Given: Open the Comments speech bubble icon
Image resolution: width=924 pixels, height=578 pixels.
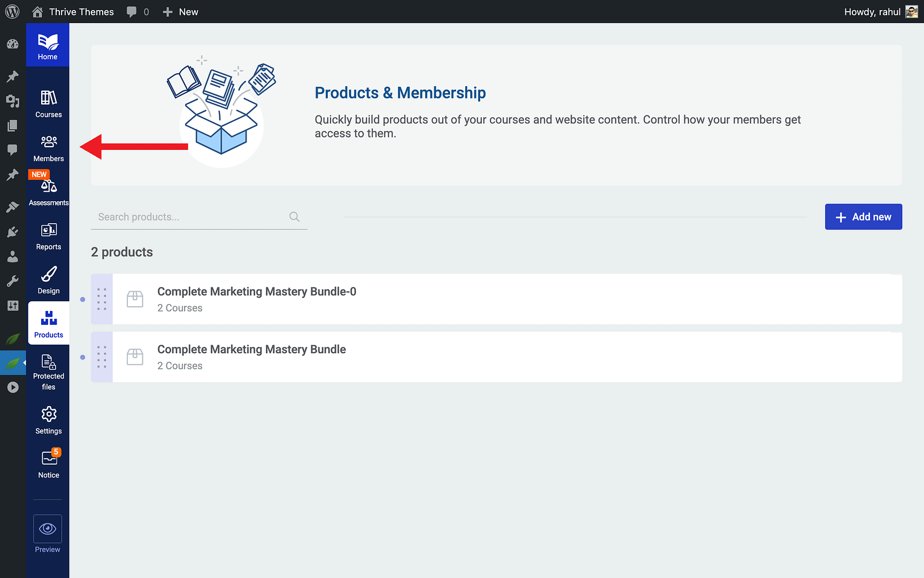Looking at the screenshot, I should (12, 150).
